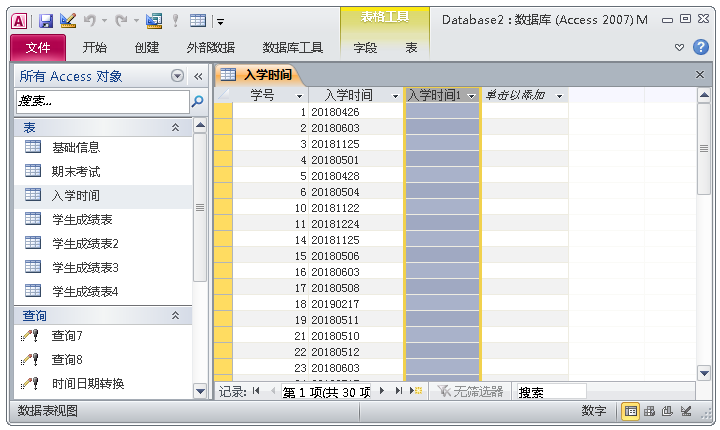
Task: Open the 学生成绩表2 table
Action: (103, 243)
